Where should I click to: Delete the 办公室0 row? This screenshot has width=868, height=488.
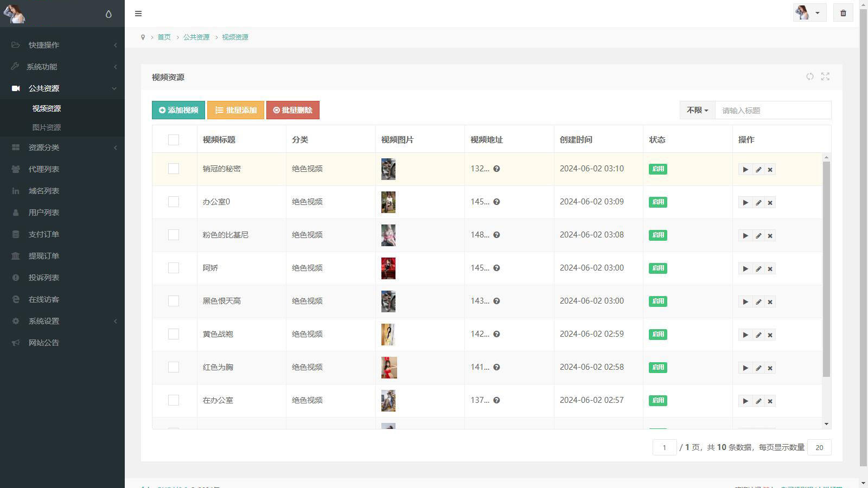pos(770,203)
